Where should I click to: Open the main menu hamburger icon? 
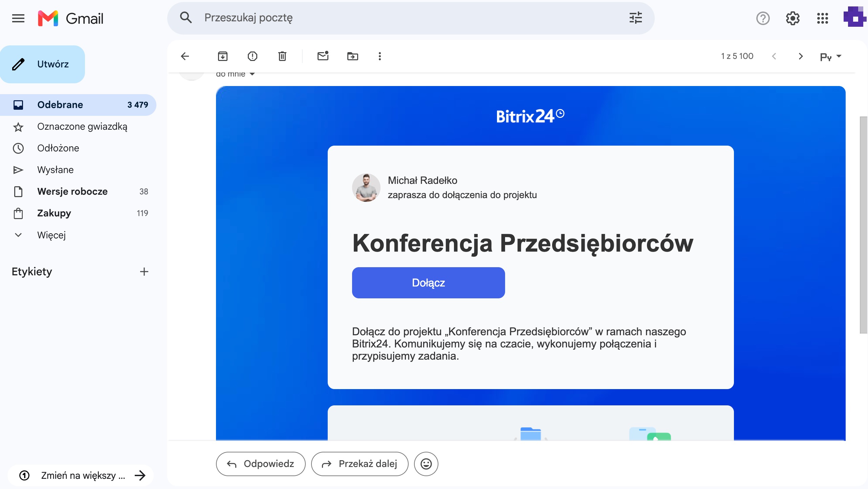tap(18, 18)
